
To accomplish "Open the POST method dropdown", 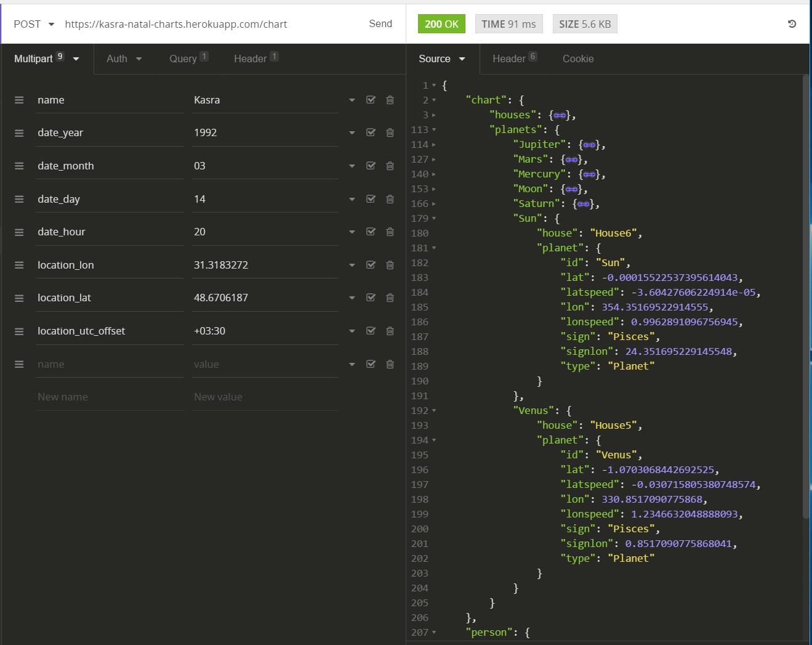I will coord(34,24).
